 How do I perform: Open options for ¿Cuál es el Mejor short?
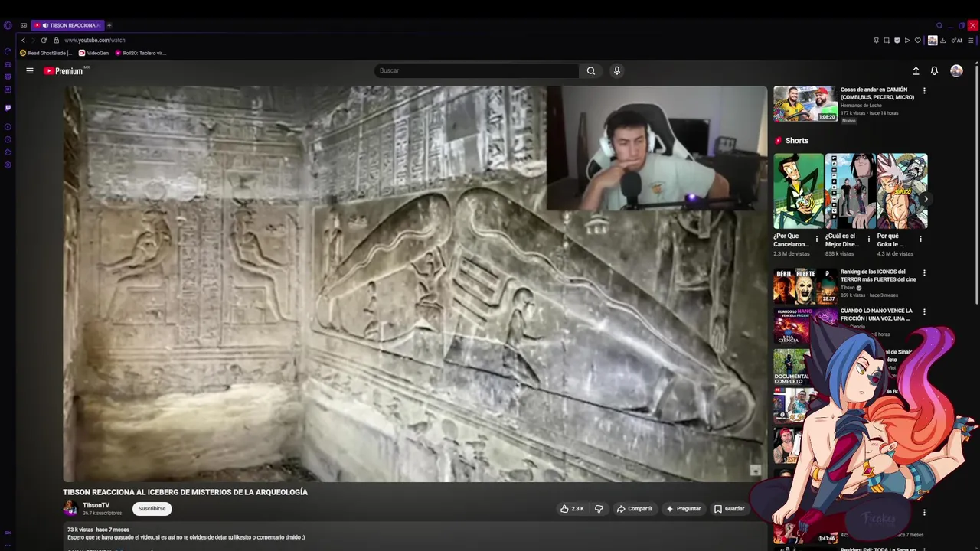coord(868,239)
